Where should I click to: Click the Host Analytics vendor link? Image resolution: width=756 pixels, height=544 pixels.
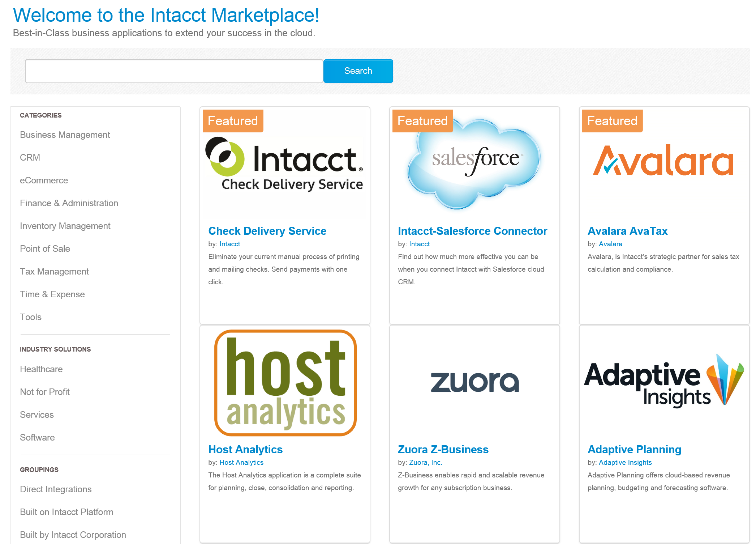pyautogui.click(x=241, y=462)
